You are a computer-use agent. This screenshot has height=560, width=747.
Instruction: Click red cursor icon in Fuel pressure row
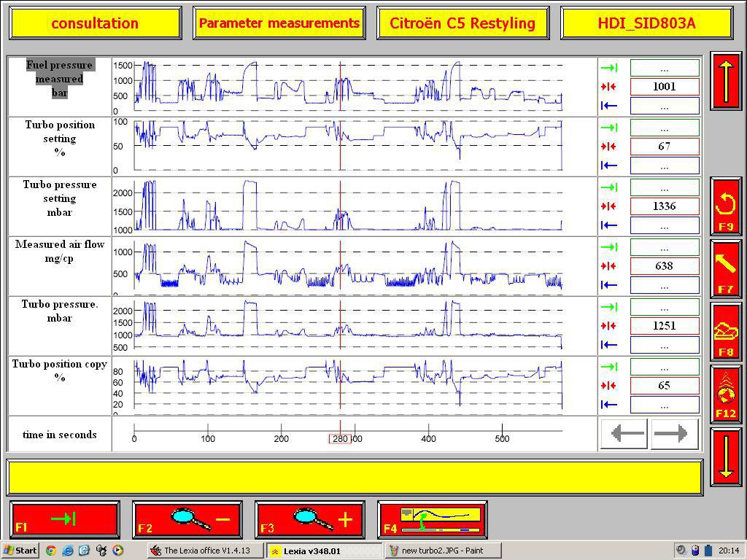609,87
